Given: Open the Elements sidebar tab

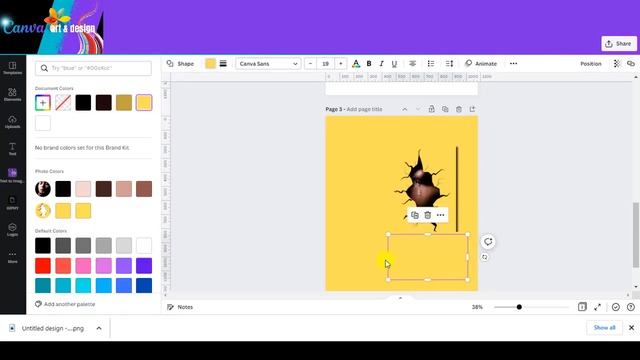Looking at the screenshot, I should [13, 95].
